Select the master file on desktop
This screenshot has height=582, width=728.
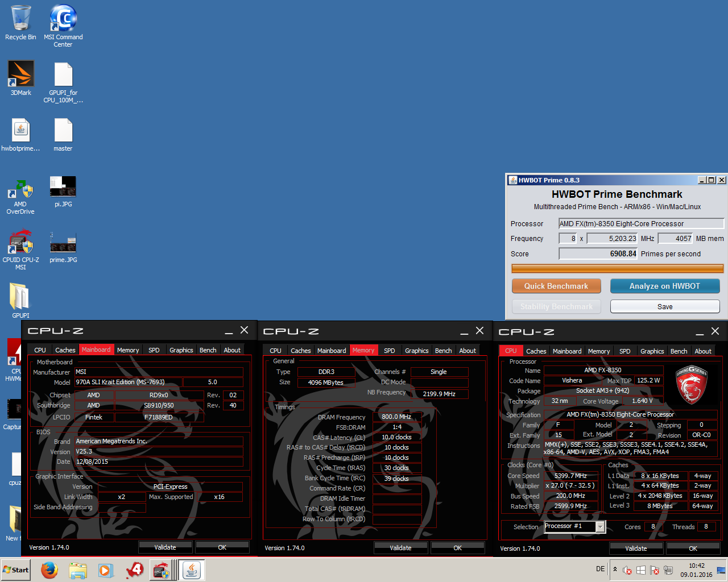pos(63,135)
